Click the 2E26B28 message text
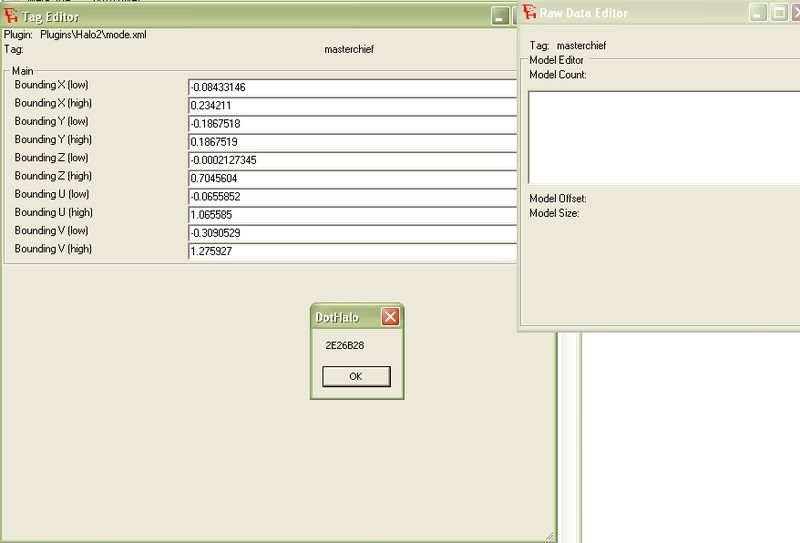 [x=345, y=345]
